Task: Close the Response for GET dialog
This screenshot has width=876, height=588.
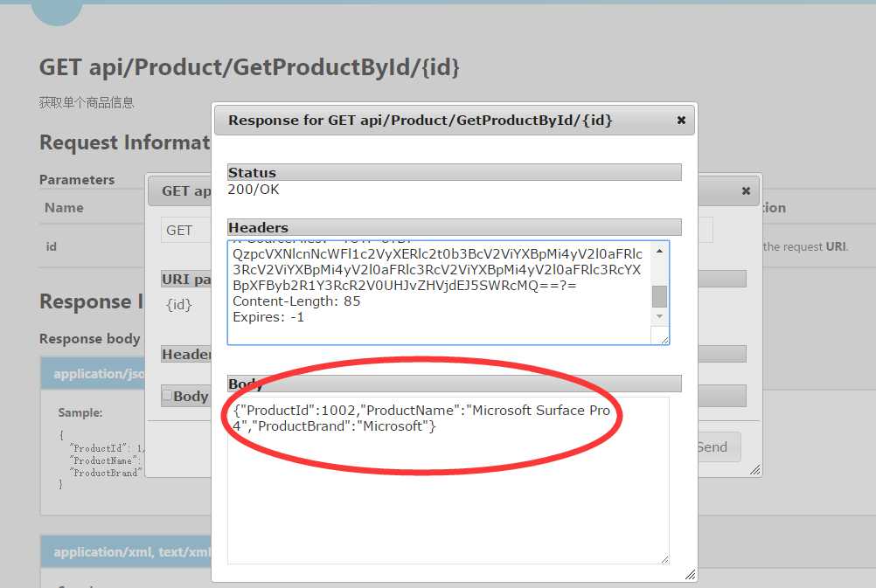Action: pyautogui.click(x=681, y=120)
